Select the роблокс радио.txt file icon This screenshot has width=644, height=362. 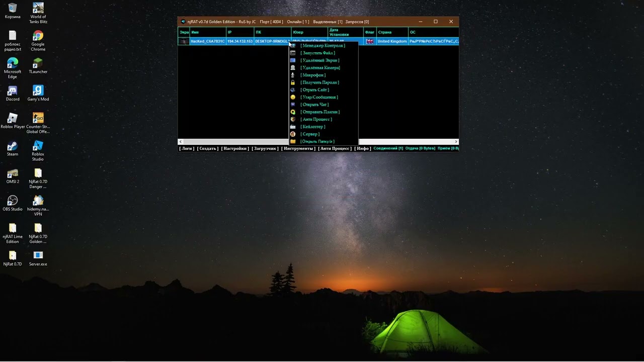coord(13,41)
